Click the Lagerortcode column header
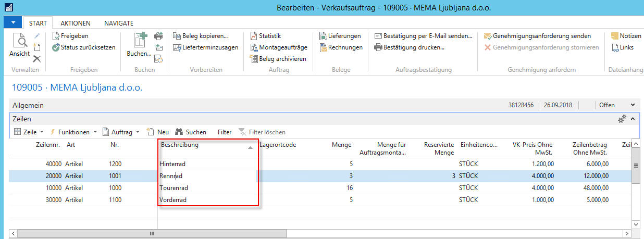 pyautogui.click(x=278, y=145)
